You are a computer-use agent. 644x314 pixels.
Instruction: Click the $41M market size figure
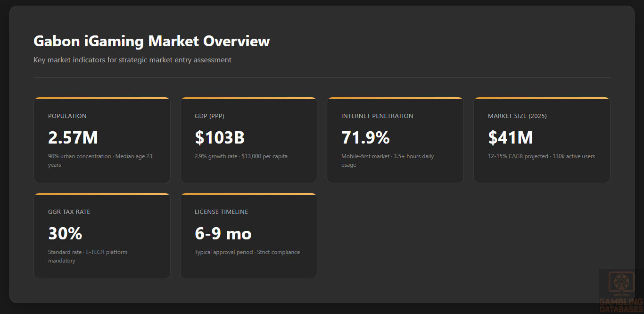click(x=511, y=137)
